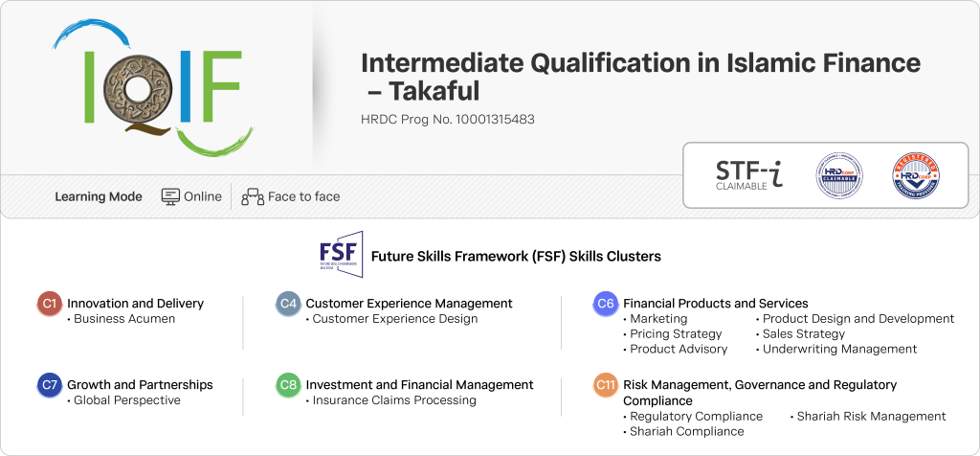Click the STF-i Claimable logo
The image size is (980, 456).
tap(748, 176)
